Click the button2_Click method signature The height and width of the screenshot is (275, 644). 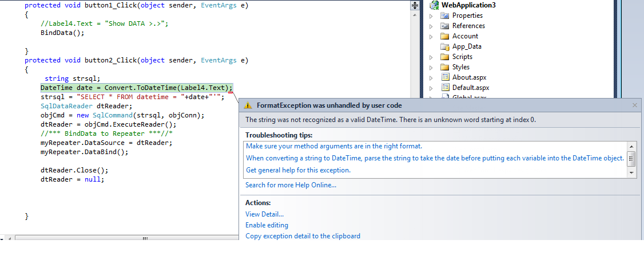(136, 60)
